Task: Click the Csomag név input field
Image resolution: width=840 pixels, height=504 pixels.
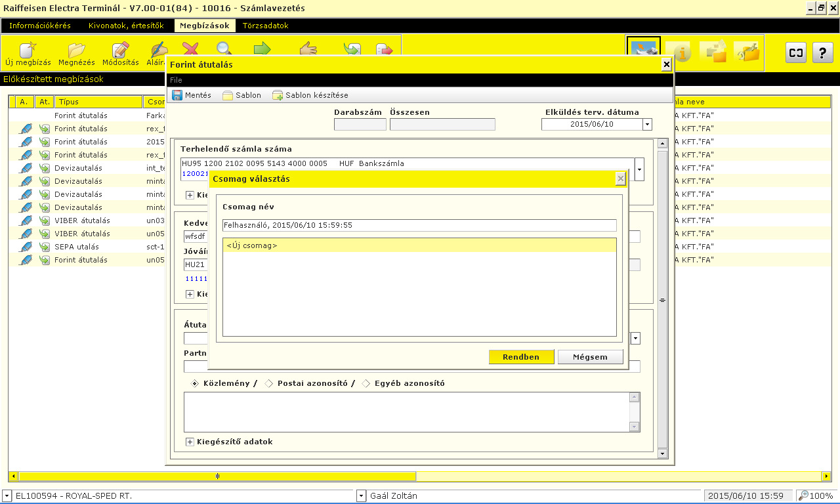Action: tap(419, 225)
